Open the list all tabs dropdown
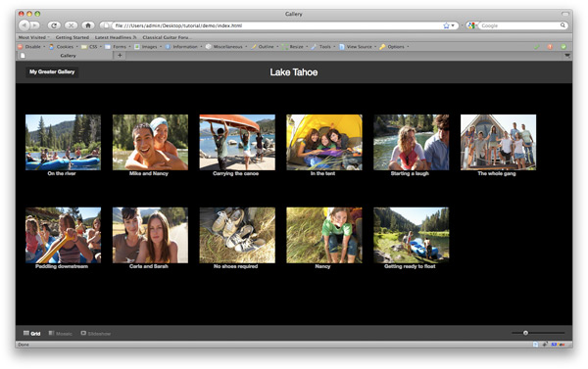Viewport: 588px width, 369px height. tap(567, 56)
